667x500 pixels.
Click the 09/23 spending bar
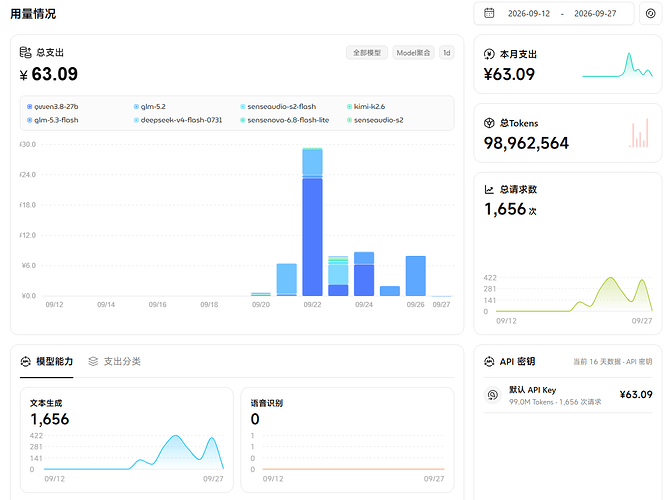(x=338, y=276)
